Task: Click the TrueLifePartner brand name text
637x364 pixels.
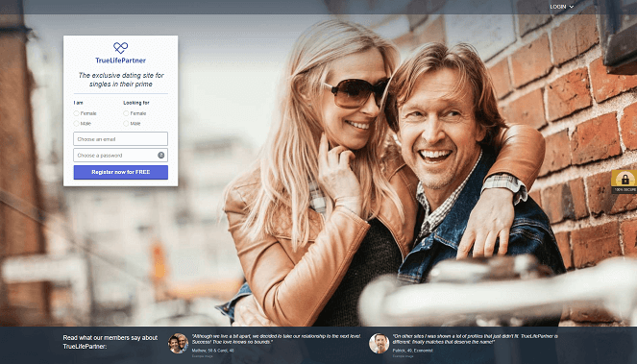Action: (121, 61)
